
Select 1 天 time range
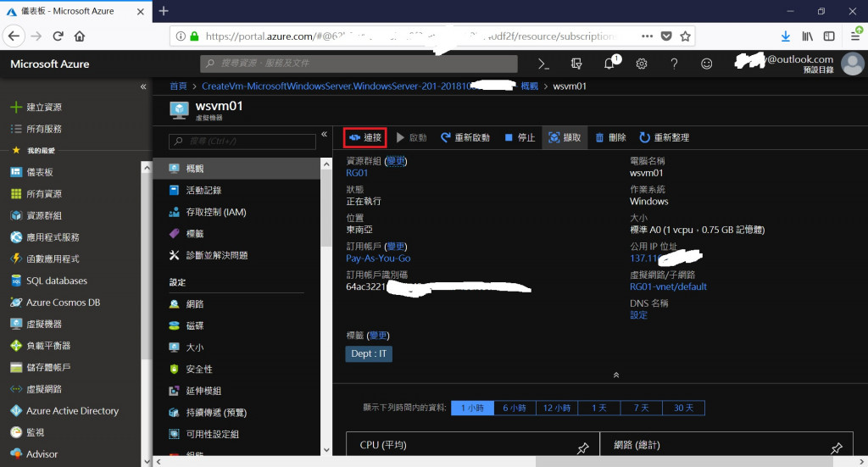click(x=599, y=408)
